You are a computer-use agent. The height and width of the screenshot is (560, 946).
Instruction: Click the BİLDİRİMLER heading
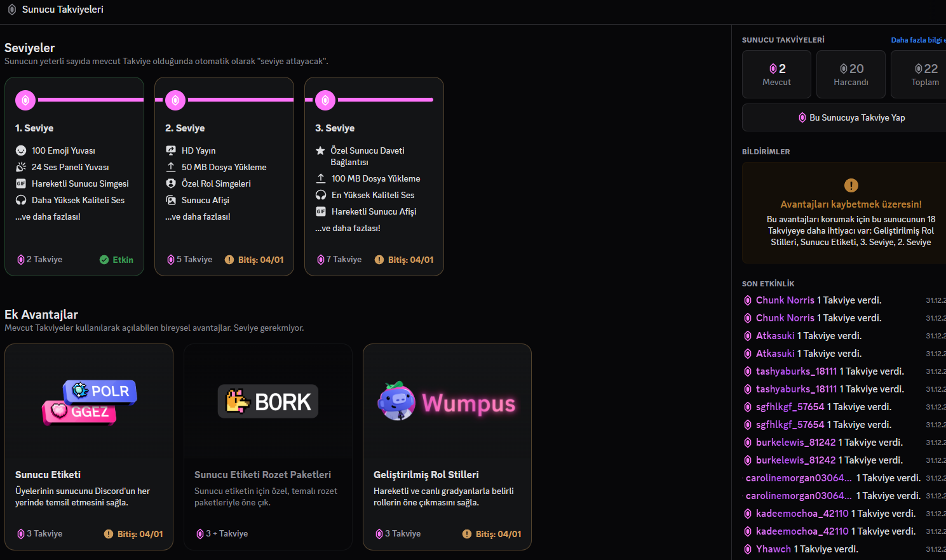point(766,152)
